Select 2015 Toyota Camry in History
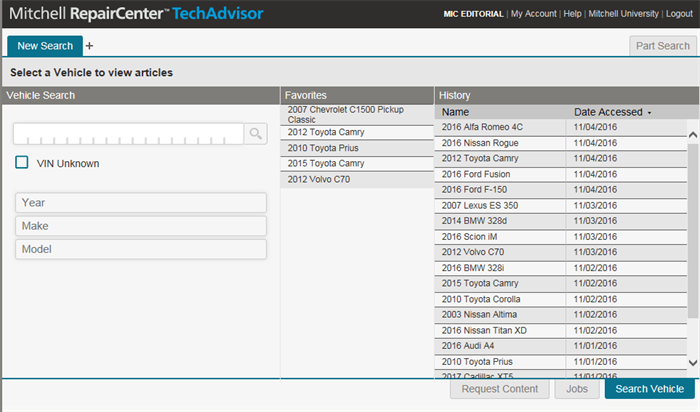Screen dimensions: 700x412 [500, 283]
